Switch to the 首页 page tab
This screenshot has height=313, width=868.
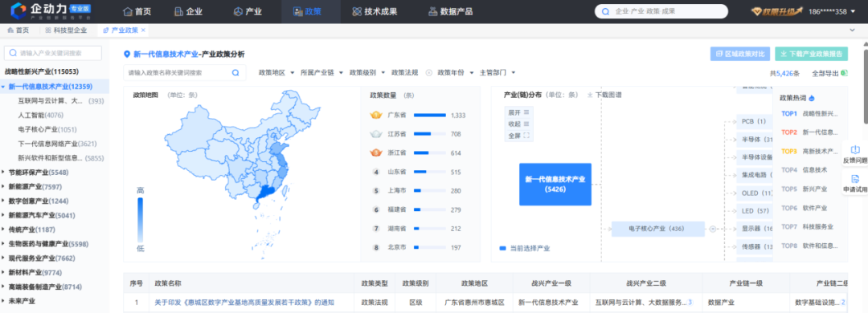tap(18, 30)
